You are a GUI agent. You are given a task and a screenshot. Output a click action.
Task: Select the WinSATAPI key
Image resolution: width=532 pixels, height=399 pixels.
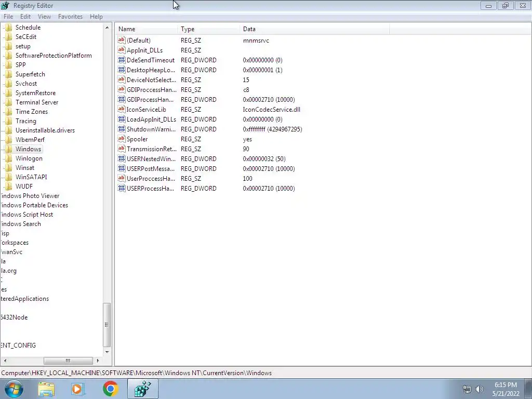tap(31, 177)
